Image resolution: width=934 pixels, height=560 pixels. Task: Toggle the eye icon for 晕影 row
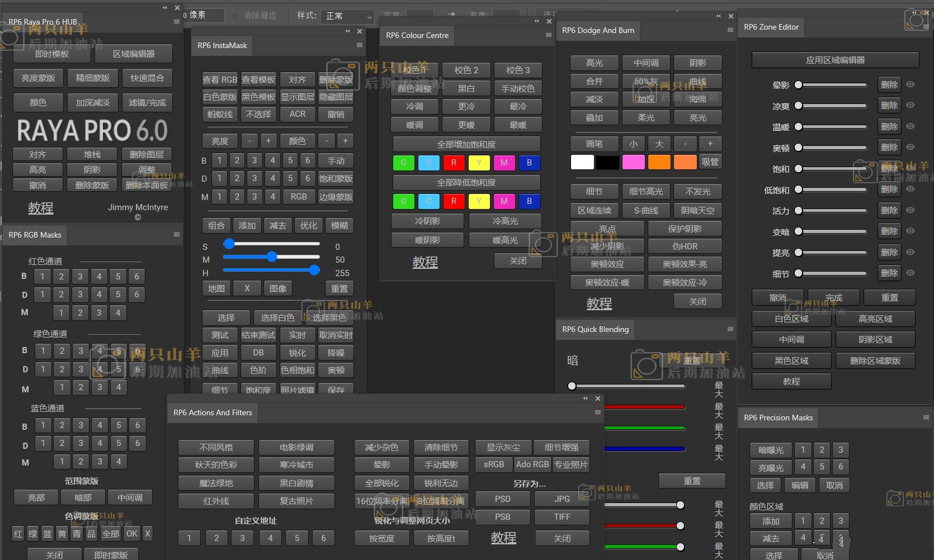[x=911, y=84]
